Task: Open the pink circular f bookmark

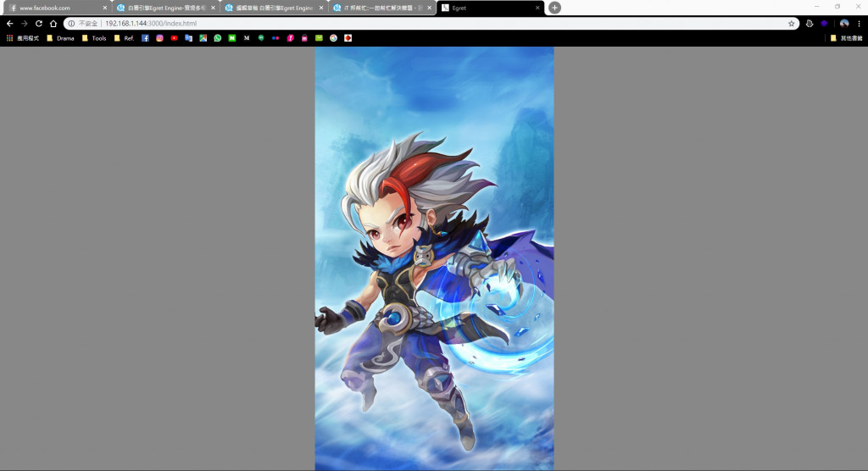Action: (x=290, y=38)
